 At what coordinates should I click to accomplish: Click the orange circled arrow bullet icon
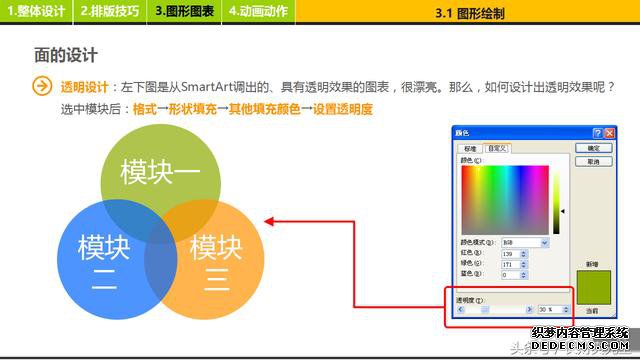(x=42, y=86)
